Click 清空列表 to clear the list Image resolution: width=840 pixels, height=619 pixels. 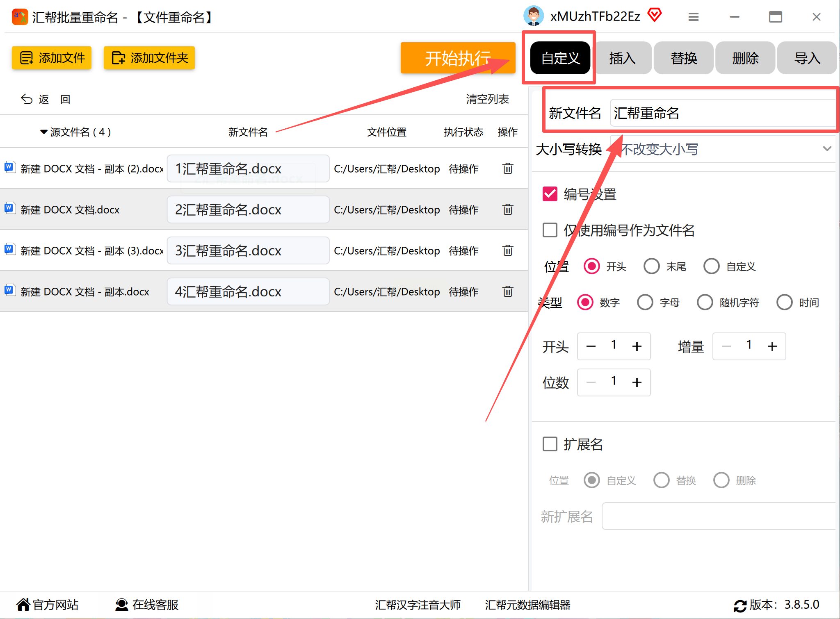(x=487, y=99)
